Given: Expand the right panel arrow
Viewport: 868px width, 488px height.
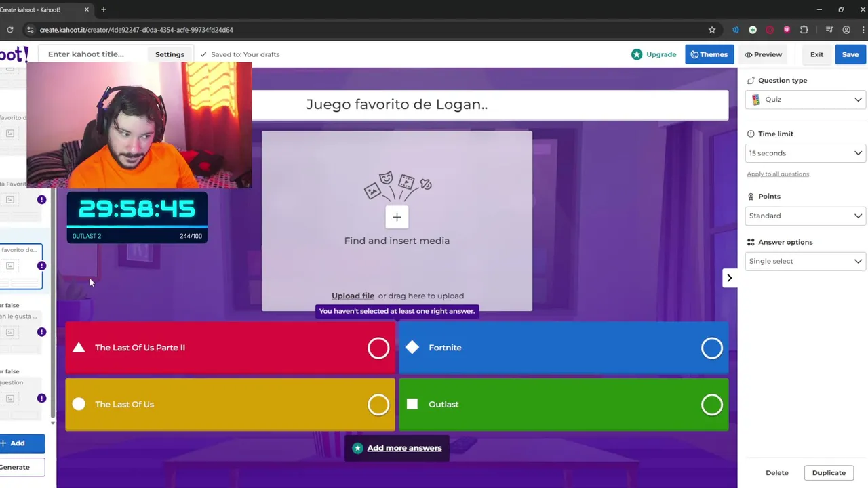Looking at the screenshot, I should point(730,278).
